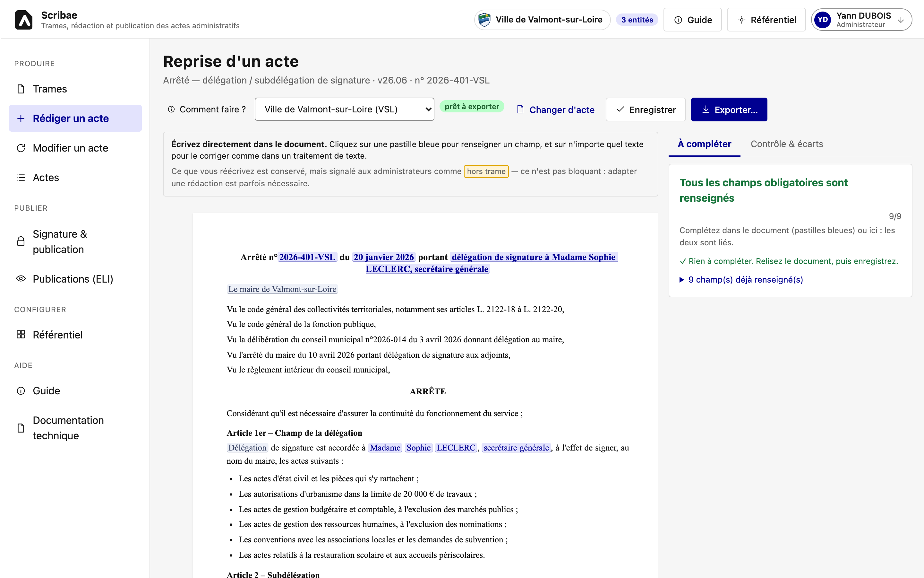
Task: Click the Valmont-sur-Loire coat of arms icon
Action: coord(484,20)
